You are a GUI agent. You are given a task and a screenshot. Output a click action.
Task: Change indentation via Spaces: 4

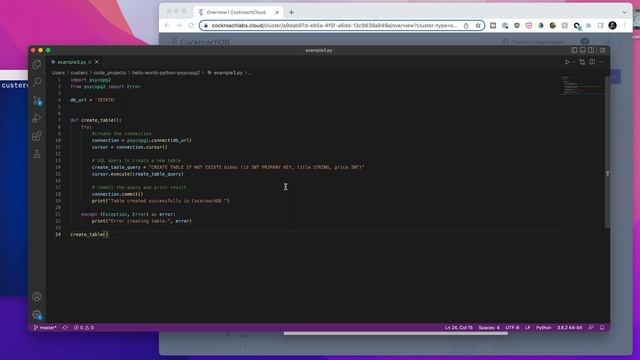(489, 328)
